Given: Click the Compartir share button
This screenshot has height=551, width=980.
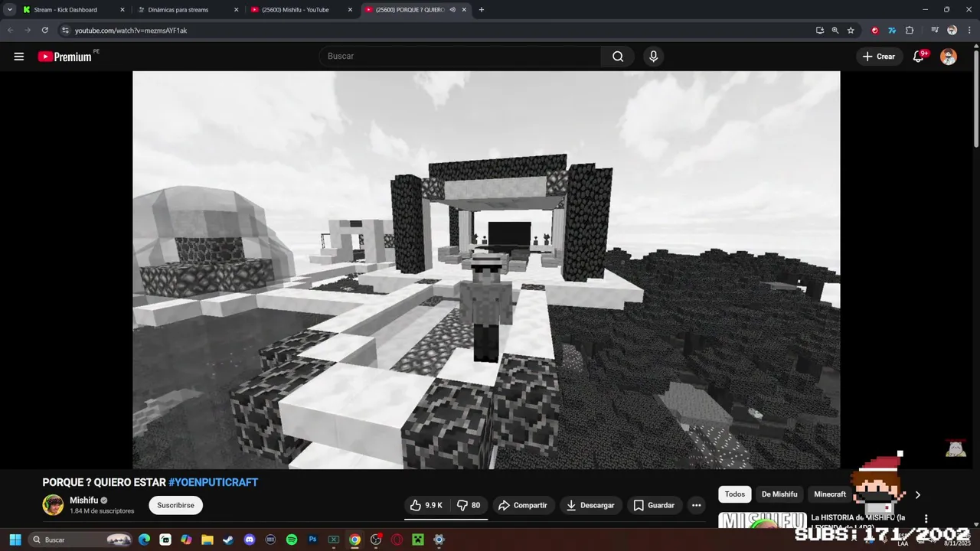Looking at the screenshot, I should pyautogui.click(x=523, y=505).
